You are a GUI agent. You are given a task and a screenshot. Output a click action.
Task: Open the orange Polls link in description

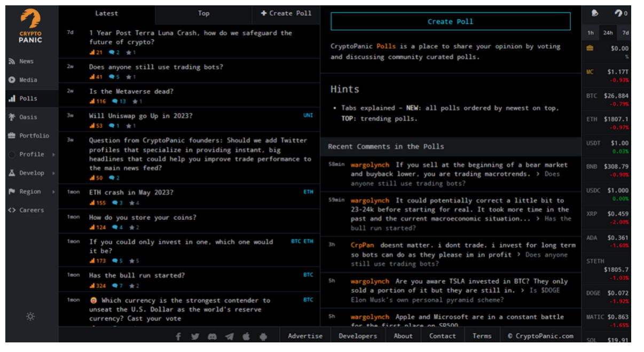[386, 46]
